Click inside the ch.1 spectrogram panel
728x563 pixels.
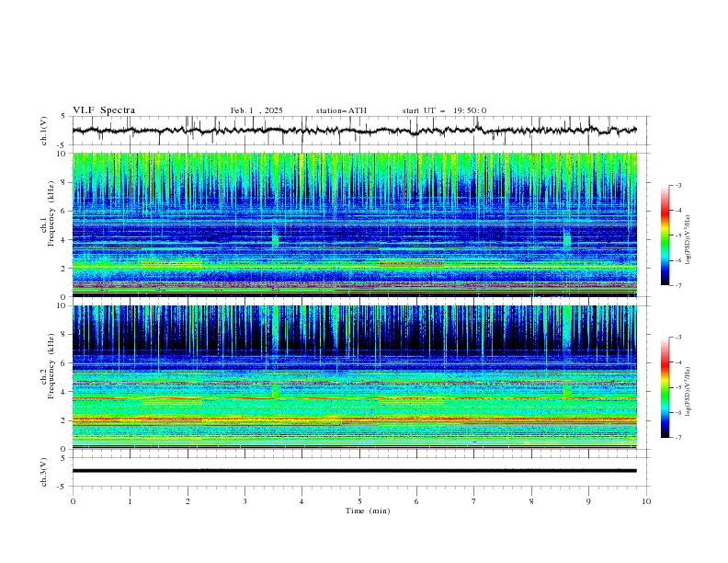click(x=354, y=224)
